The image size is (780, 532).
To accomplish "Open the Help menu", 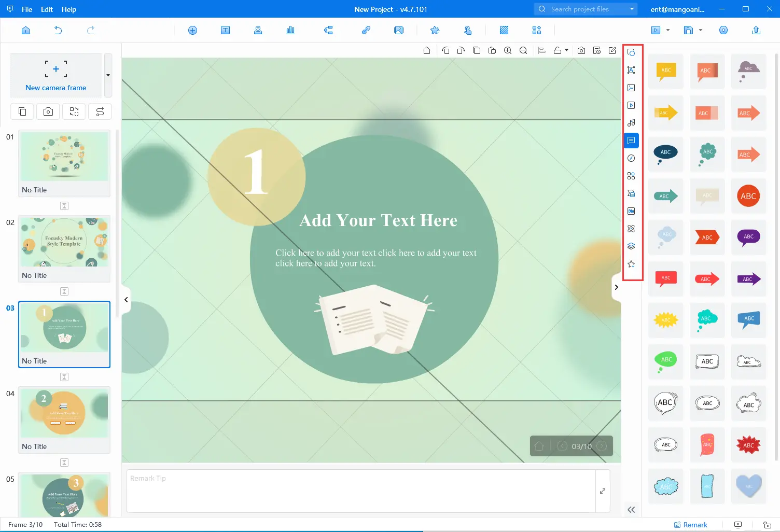I will click(68, 9).
